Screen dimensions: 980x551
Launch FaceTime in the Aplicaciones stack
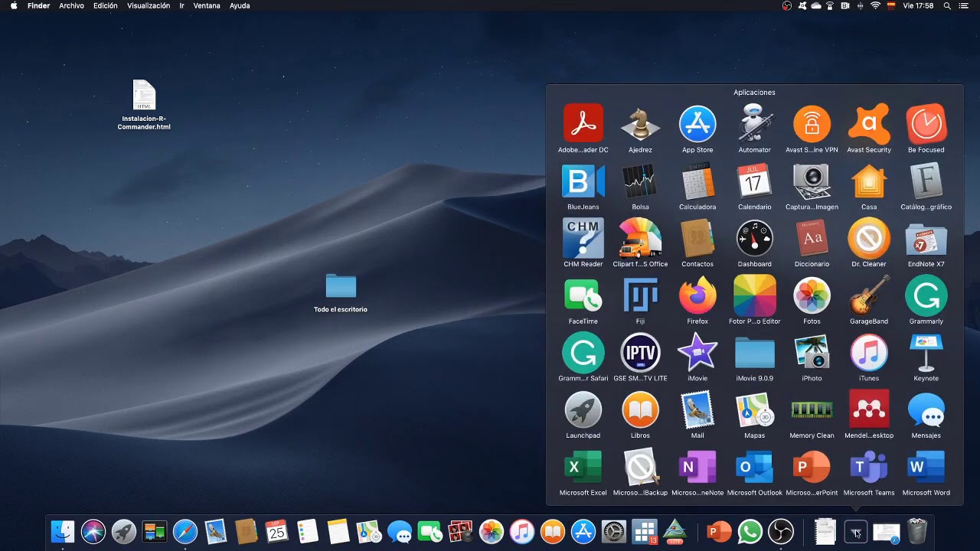coord(583,295)
